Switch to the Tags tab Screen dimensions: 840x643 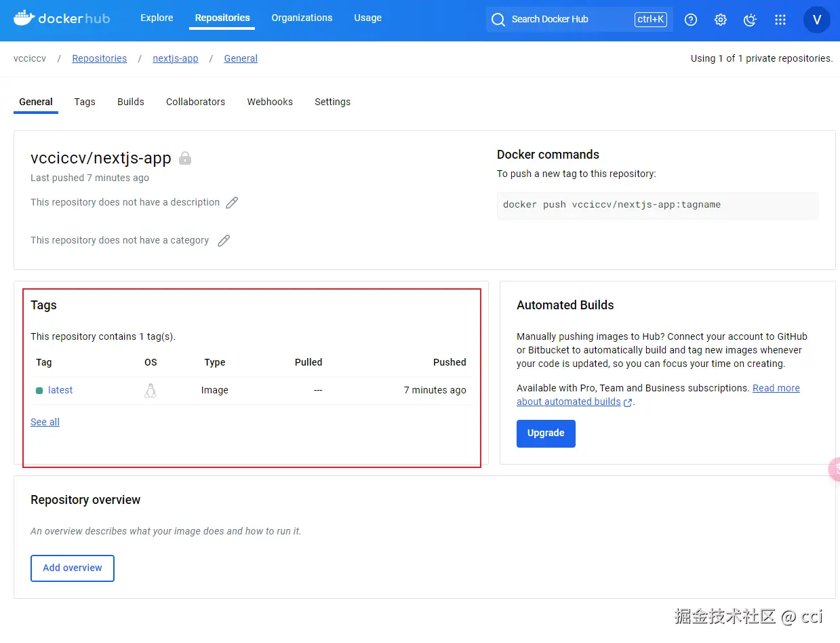tap(85, 102)
